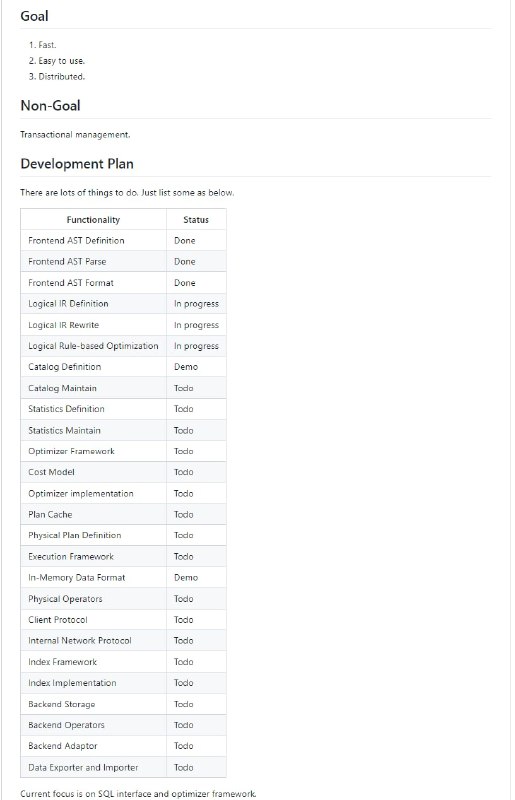Click the Backend Storage cell
The width and height of the screenshot is (515, 800).
93,704
